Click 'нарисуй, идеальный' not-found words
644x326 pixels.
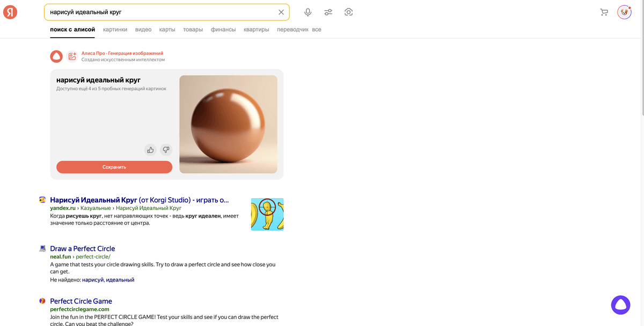click(x=108, y=280)
